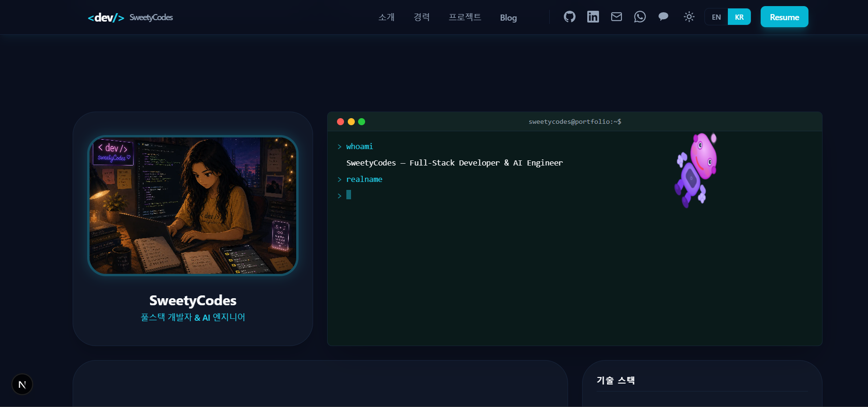Click the yellow terminal window dot
Screen dimensions: 868x407
(x=351, y=122)
